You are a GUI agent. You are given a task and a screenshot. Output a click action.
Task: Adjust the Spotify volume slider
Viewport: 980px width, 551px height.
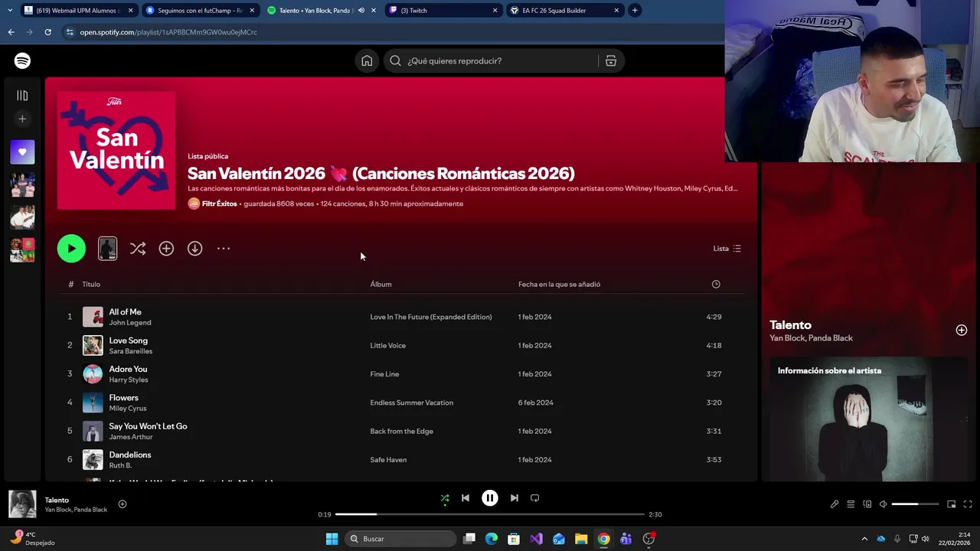point(916,504)
